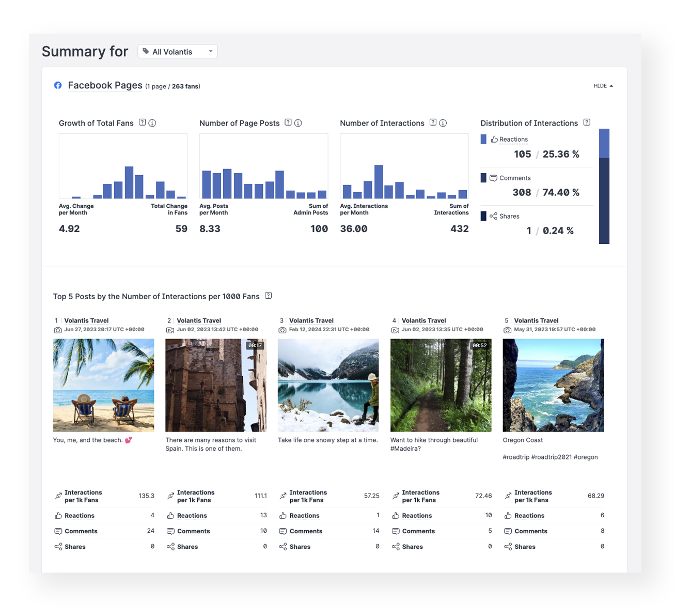Screen dimensions: 675x616
Task: Click the #roadtrip hashtags caption text
Action: click(550, 457)
